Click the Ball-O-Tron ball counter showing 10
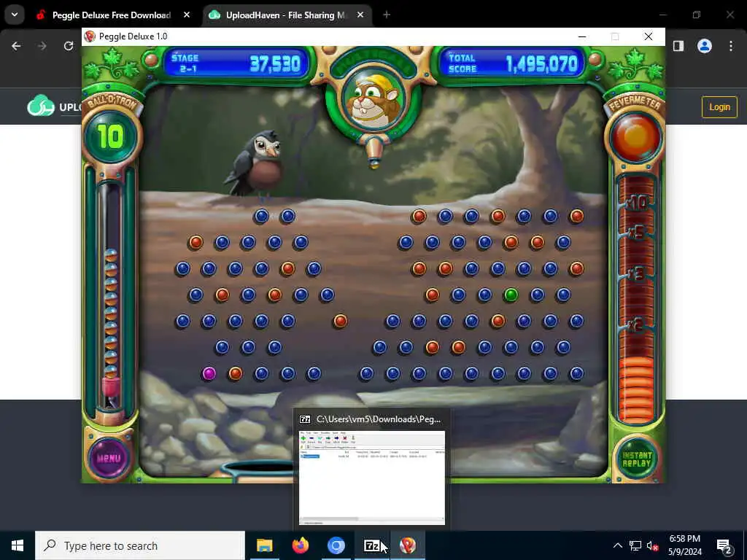 [x=111, y=137]
